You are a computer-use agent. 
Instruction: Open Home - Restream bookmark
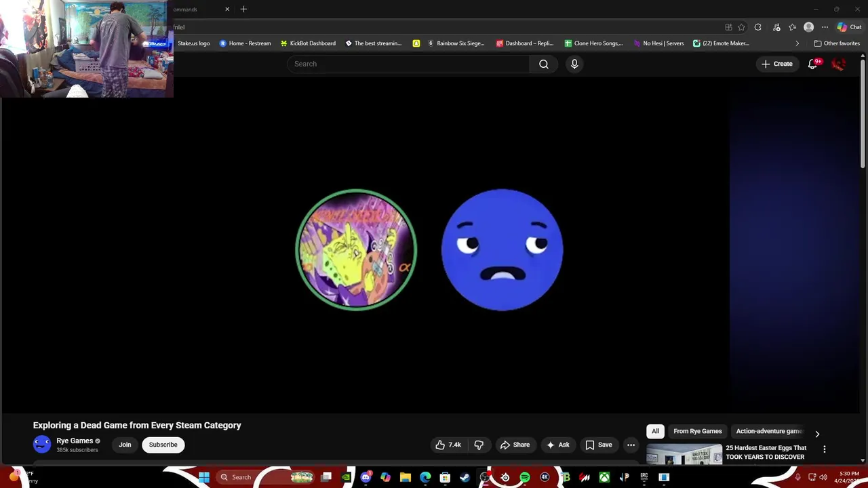click(245, 43)
